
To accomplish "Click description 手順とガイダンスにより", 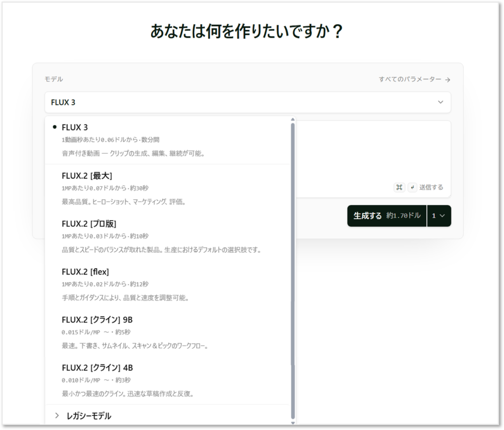I will 125,298.
